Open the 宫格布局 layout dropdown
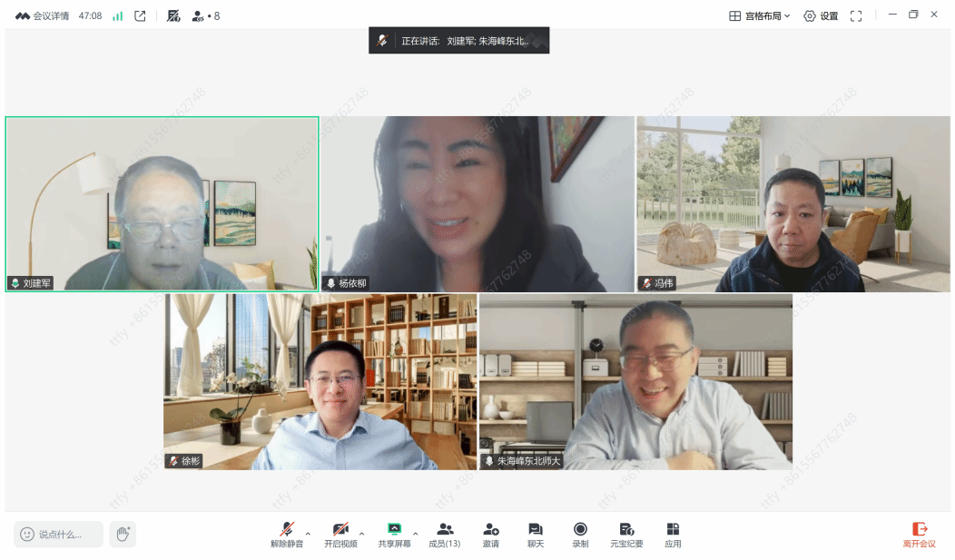 click(760, 15)
